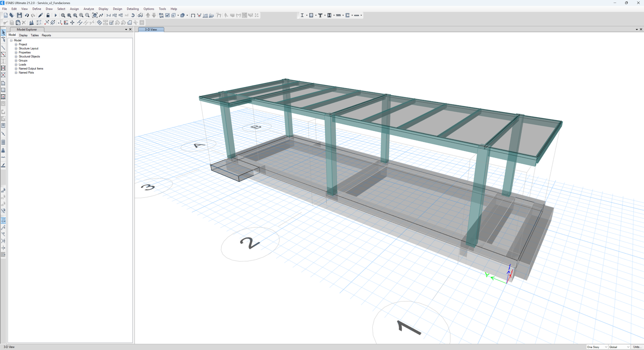Open the Tools menu
The width and height of the screenshot is (644, 350).
tap(163, 9)
